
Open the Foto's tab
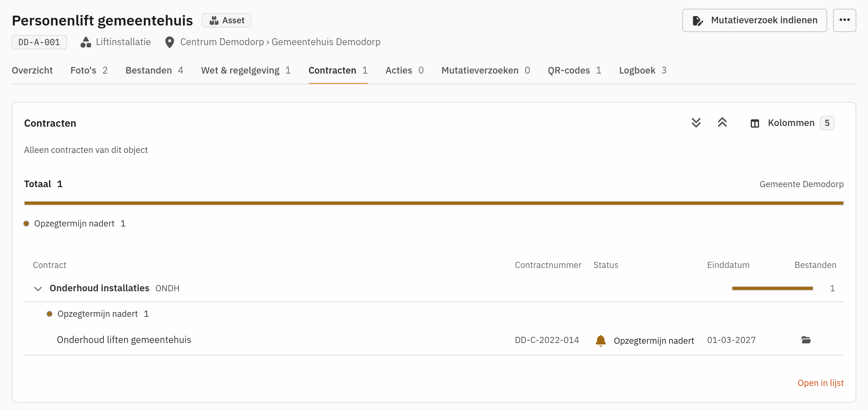tap(89, 70)
